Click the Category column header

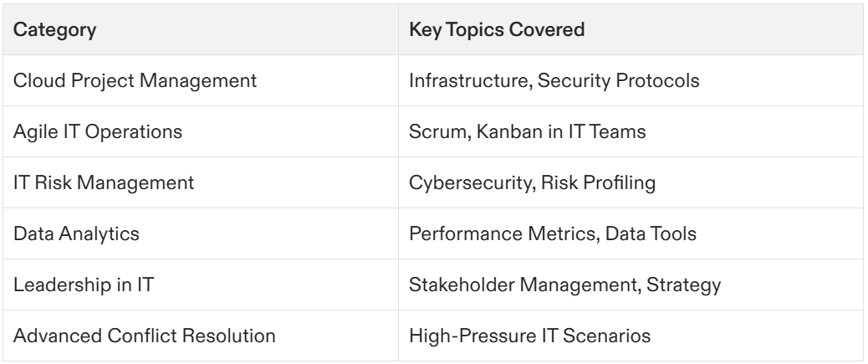click(x=201, y=29)
